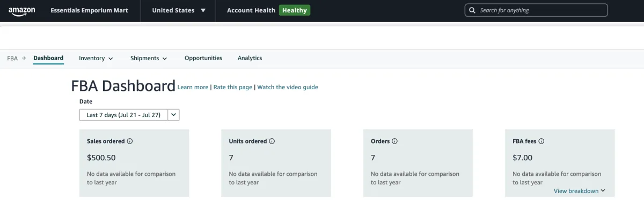Open Watch the video guide link
Image resolution: width=644 pixels, height=207 pixels.
(288, 87)
